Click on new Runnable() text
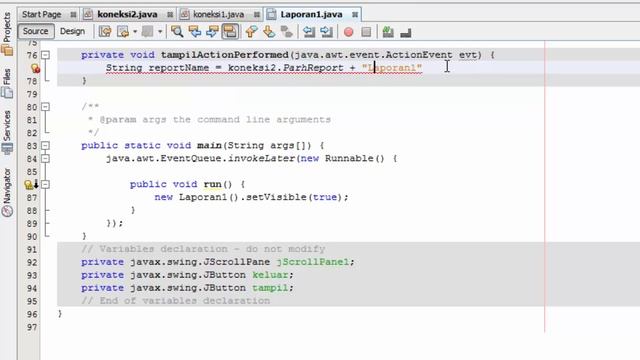Viewport: 640px width, 360px height. [x=342, y=158]
